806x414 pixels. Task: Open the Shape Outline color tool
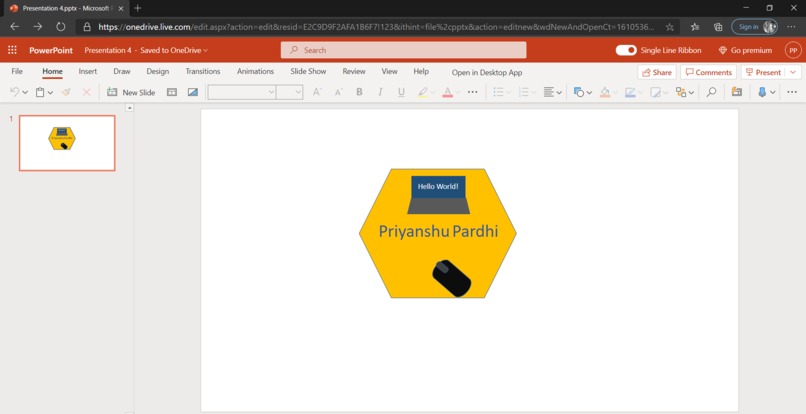[630, 92]
